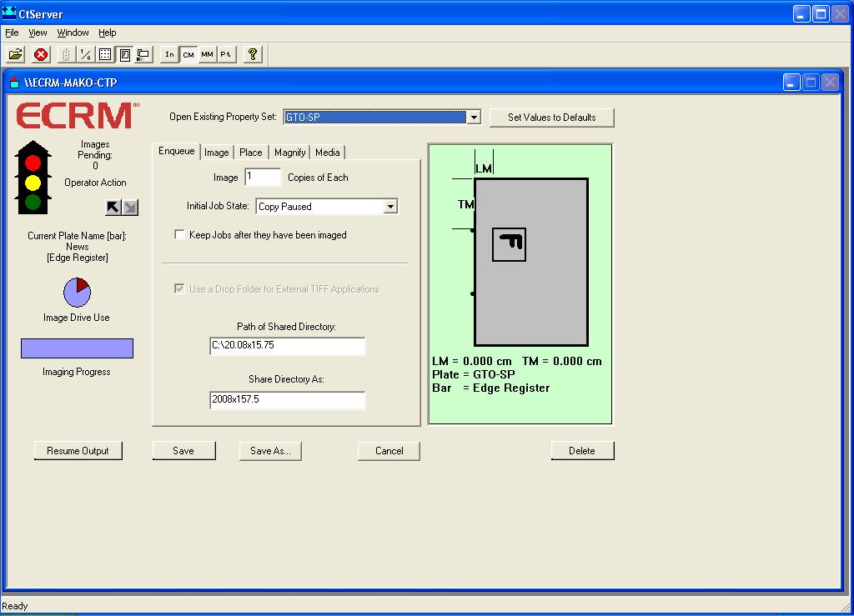Image resolution: width=854 pixels, height=616 pixels.
Task: Switch to the Magnify tab
Action: click(x=289, y=153)
